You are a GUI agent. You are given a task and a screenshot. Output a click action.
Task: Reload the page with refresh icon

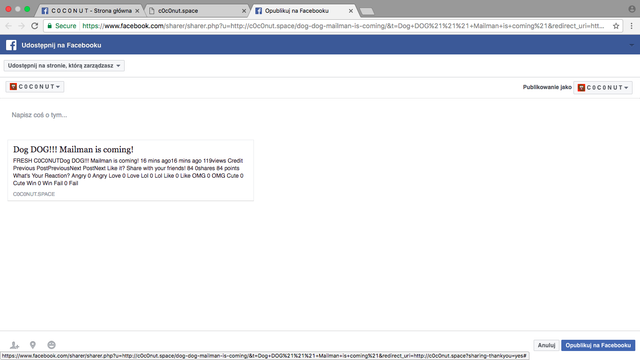coord(35,26)
